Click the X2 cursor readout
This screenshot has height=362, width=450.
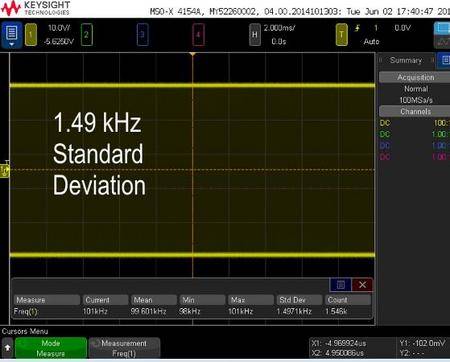pos(338,353)
